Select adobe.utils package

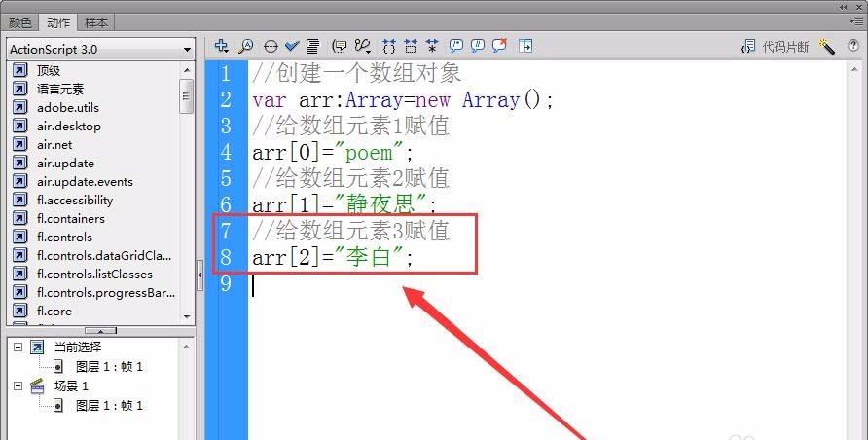click(x=67, y=107)
